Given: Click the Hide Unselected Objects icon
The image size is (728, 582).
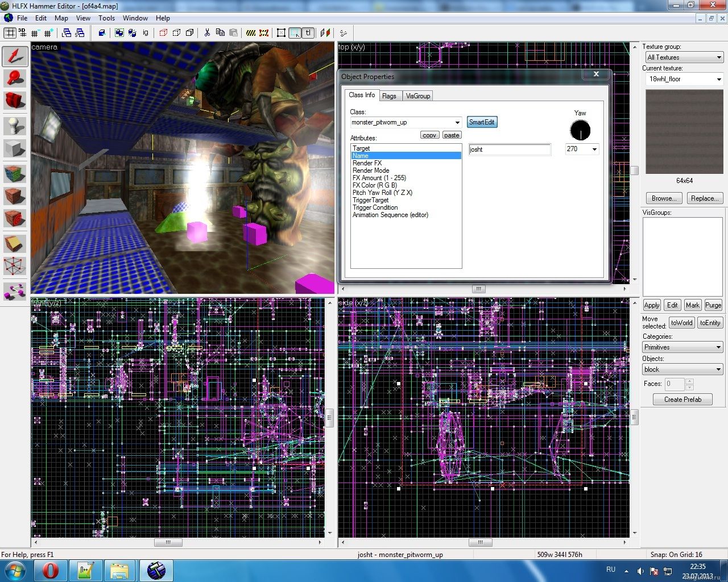Looking at the screenshot, I should [x=176, y=33].
